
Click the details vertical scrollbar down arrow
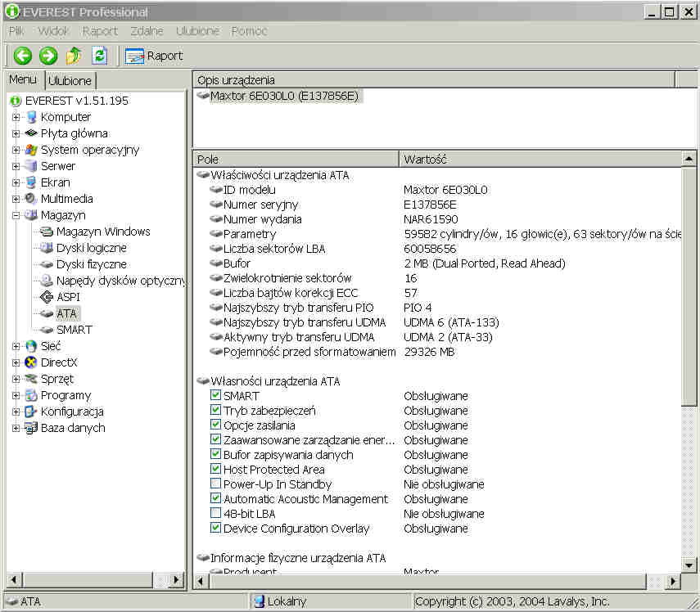tap(689, 565)
